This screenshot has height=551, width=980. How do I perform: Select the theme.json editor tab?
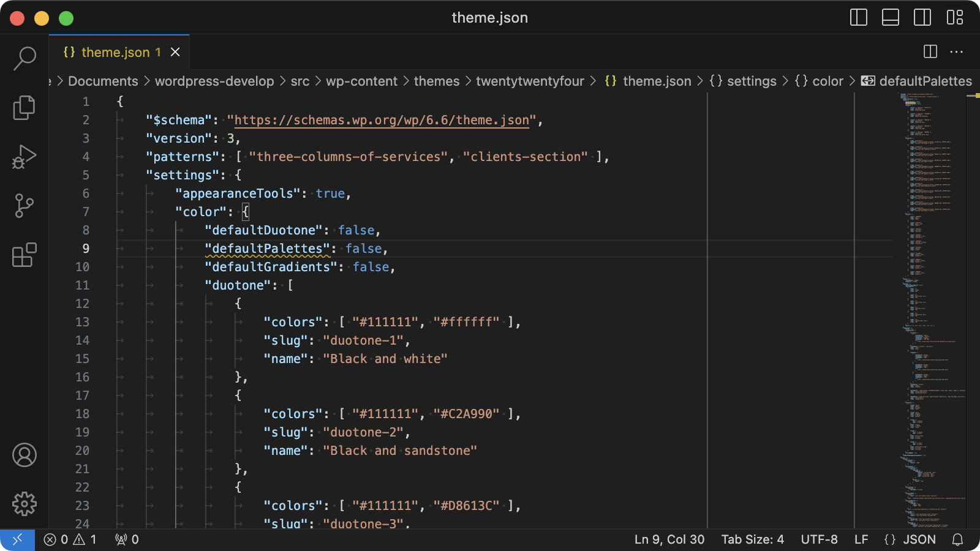(x=115, y=52)
